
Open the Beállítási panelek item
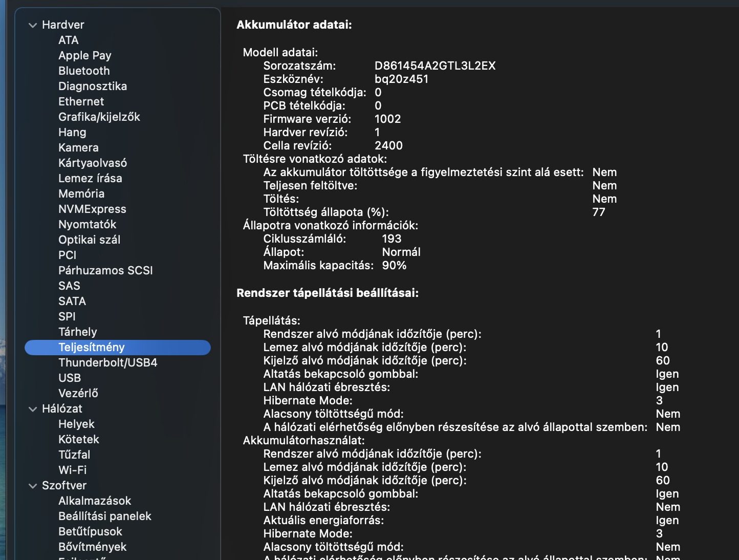point(105,516)
